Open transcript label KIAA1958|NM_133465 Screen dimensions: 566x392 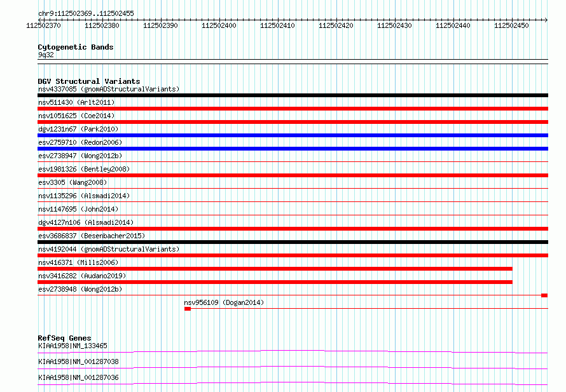click(x=72, y=346)
